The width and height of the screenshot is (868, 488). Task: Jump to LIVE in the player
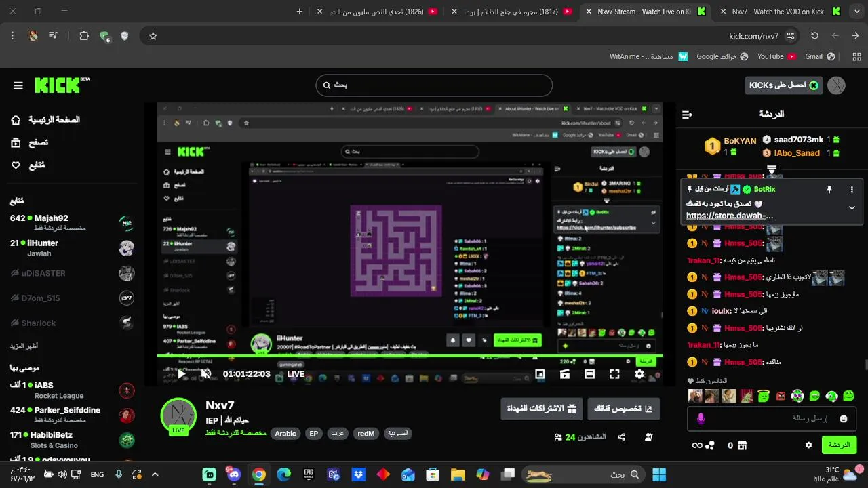click(296, 374)
